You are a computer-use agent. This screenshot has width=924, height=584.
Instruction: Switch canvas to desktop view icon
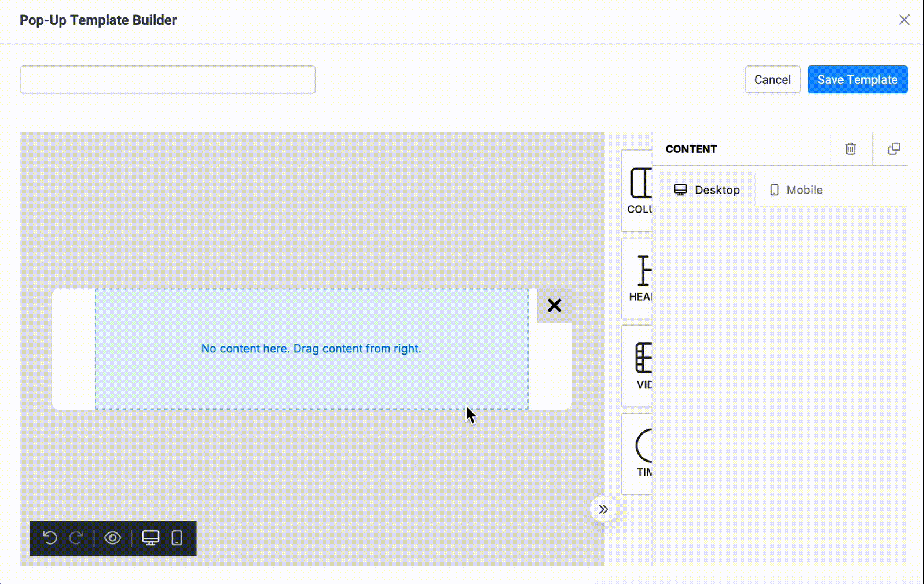151,538
